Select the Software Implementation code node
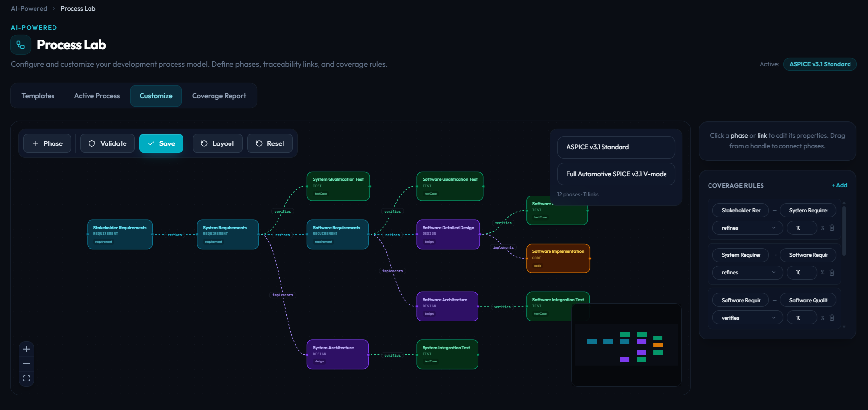This screenshot has width=868, height=410. click(x=558, y=258)
